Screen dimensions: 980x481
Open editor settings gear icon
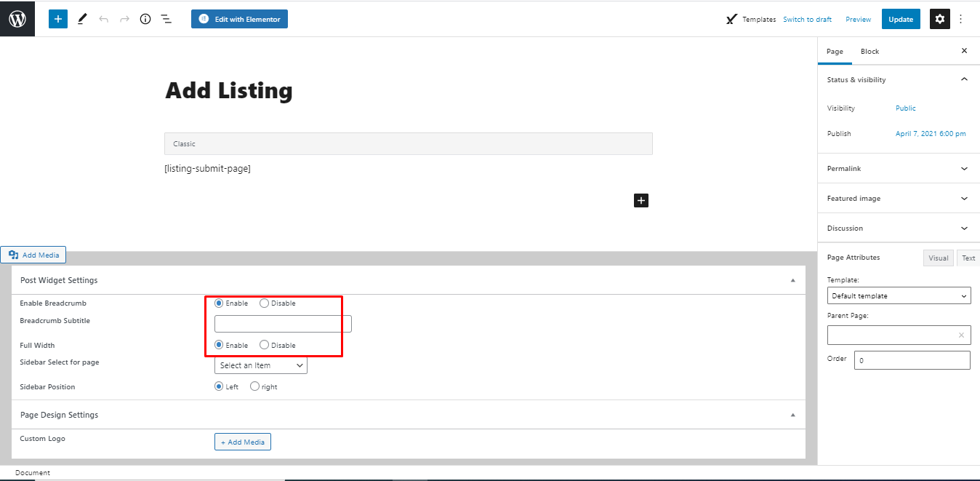[x=939, y=18]
